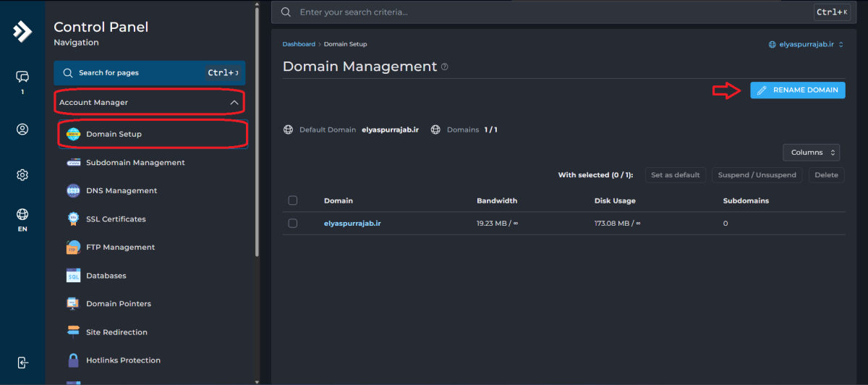Open Subdomain Management page

[135, 163]
